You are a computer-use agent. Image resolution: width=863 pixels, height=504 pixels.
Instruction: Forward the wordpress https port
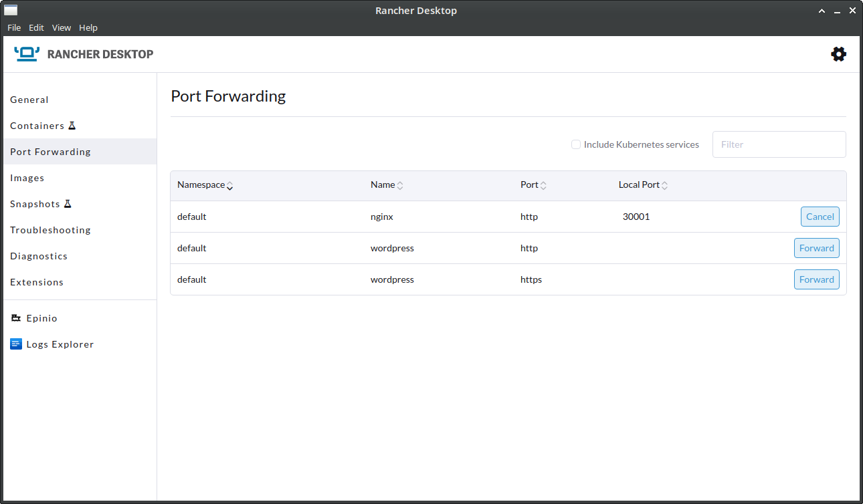point(817,279)
